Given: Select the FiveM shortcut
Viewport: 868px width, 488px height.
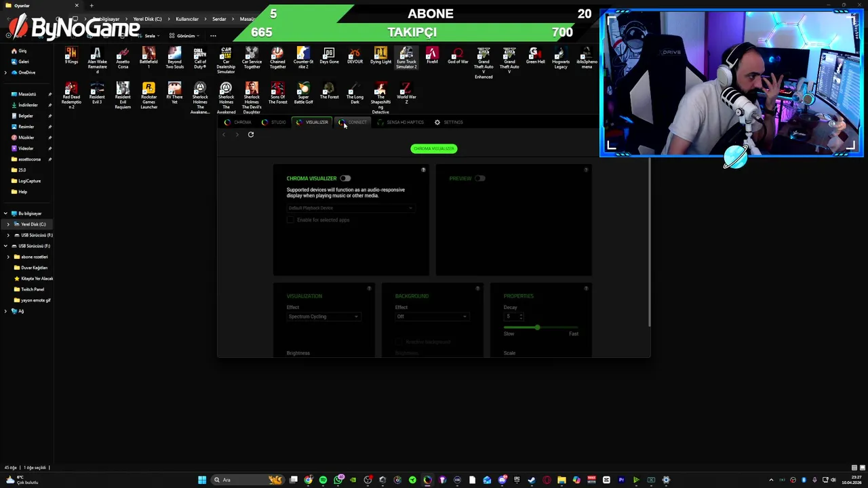Looking at the screenshot, I should pos(432,56).
